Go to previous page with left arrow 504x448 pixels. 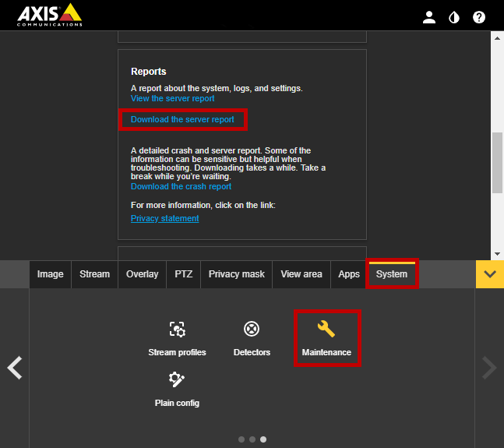pos(14,368)
